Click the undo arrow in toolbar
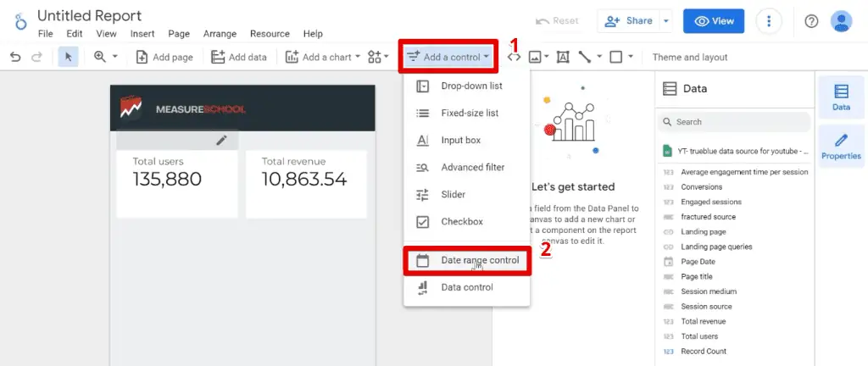The image size is (868, 366). click(x=15, y=57)
